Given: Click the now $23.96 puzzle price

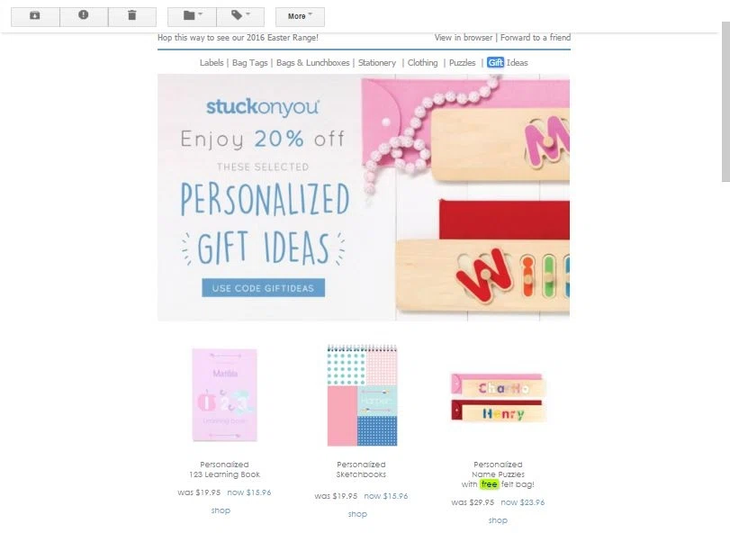Looking at the screenshot, I should [x=523, y=502].
